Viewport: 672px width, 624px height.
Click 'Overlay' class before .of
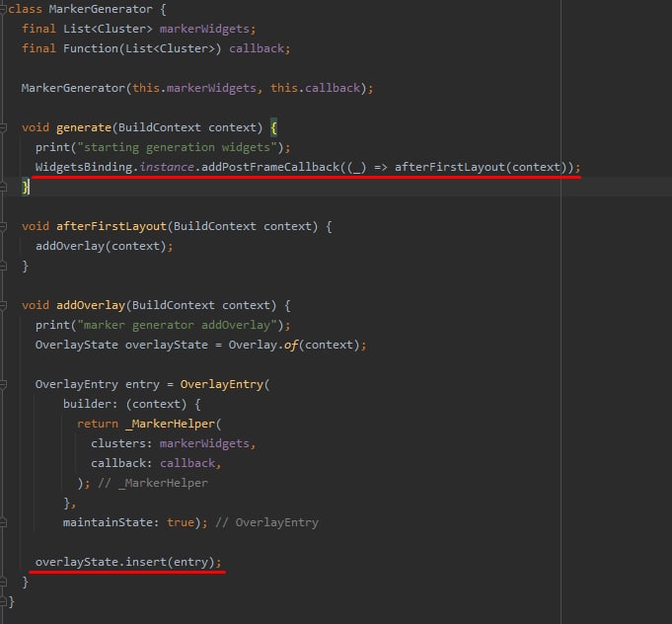pos(253,345)
